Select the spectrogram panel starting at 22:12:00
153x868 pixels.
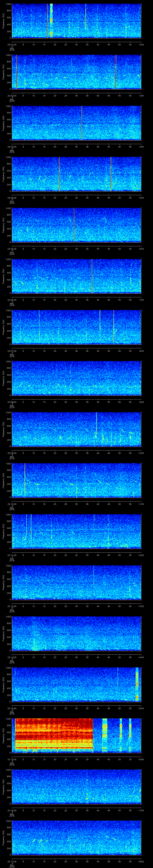77,582
